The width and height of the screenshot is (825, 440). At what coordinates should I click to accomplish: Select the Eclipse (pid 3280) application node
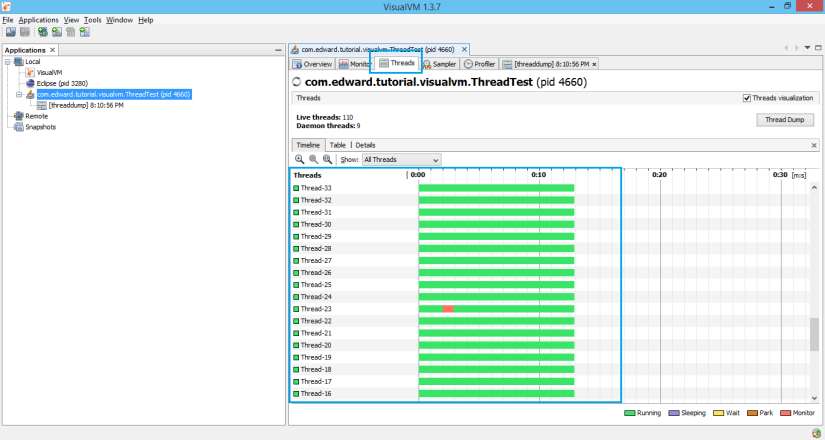[60, 84]
